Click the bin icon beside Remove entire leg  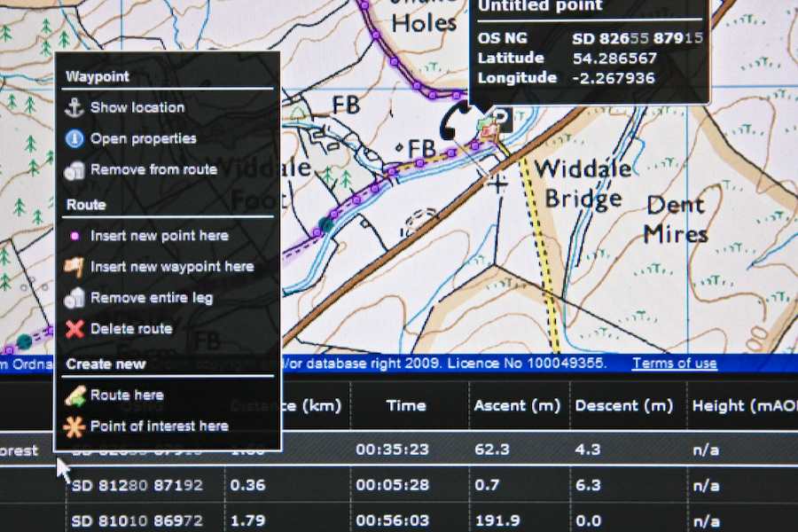(74, 299)
